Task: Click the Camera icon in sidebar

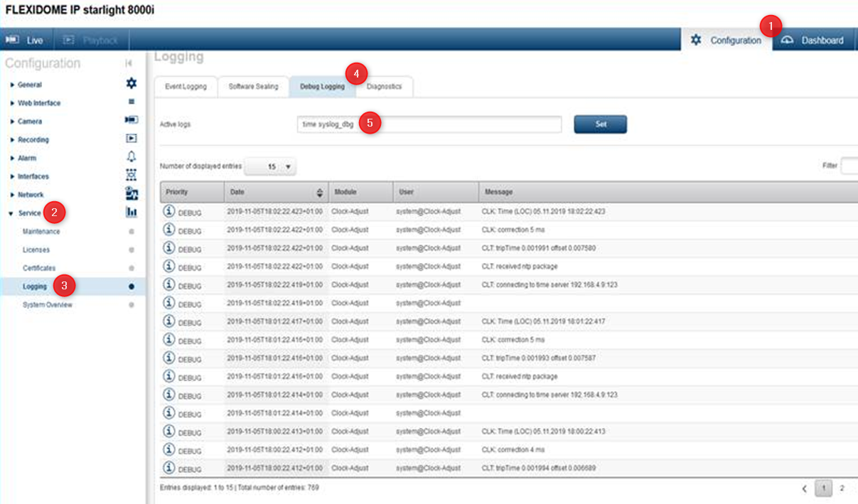Action: click(x=131, y=121)
